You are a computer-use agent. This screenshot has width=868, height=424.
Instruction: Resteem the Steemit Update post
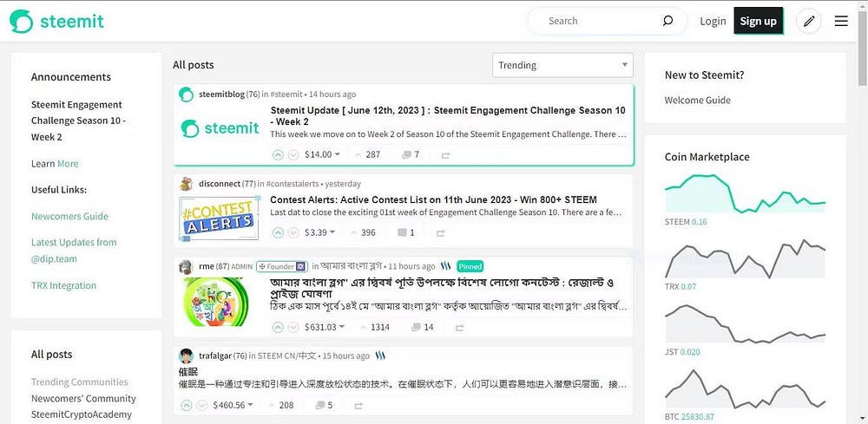click(x=445, y=155)
